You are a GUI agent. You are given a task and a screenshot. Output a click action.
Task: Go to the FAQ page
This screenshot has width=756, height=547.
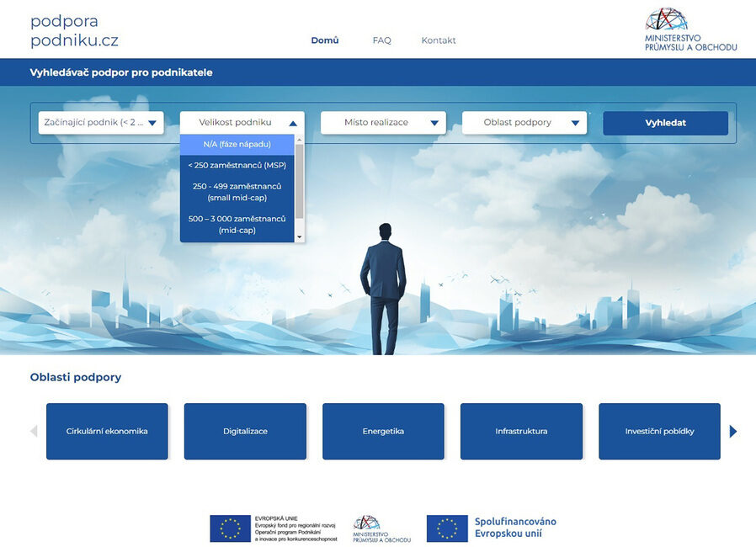pyautogui.click(x=381, y=40)
